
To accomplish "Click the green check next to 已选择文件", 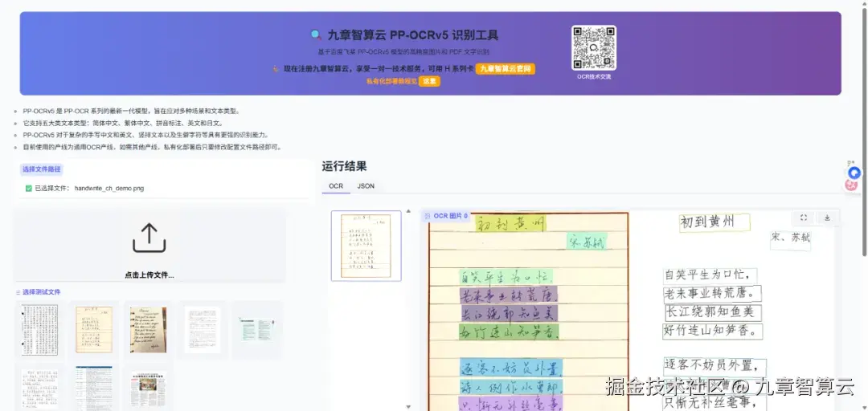I will tap(29, 188).
